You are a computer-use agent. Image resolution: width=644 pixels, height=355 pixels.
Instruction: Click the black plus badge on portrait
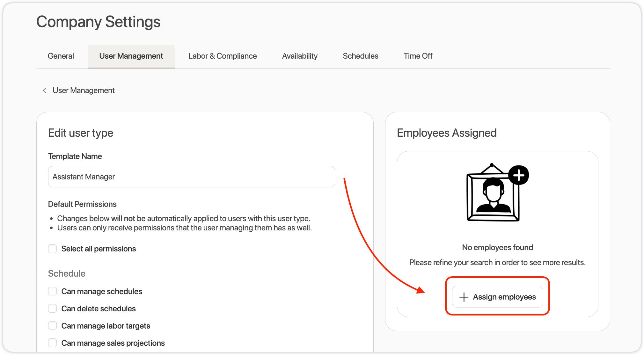(x=518, y=175)
